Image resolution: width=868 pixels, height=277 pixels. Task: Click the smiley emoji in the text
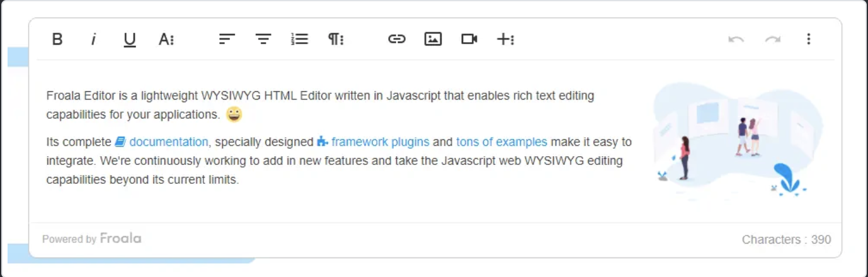(234, 114)
